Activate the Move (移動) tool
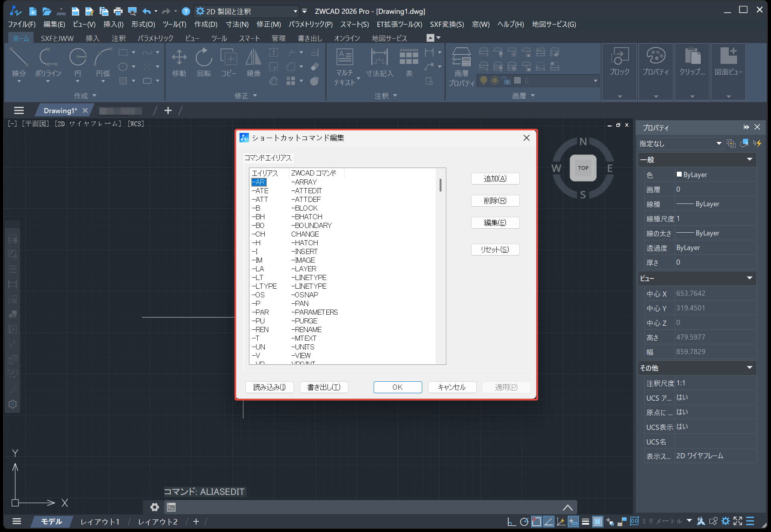Image resolution: width=771 pixels, height=532 pixels. click(179, 63)
